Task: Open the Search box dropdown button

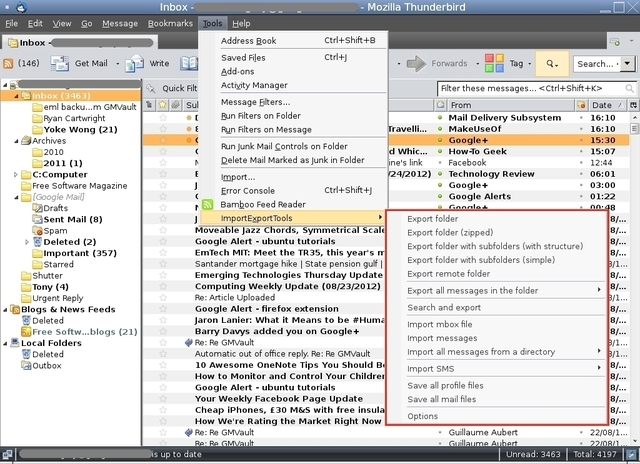Action: [x=628, y=64]
